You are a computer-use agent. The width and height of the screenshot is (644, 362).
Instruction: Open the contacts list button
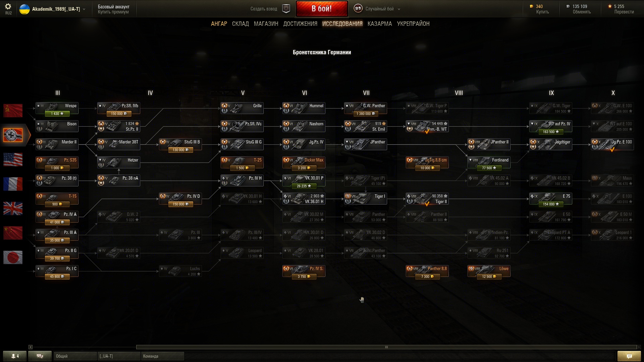(15, 356)
